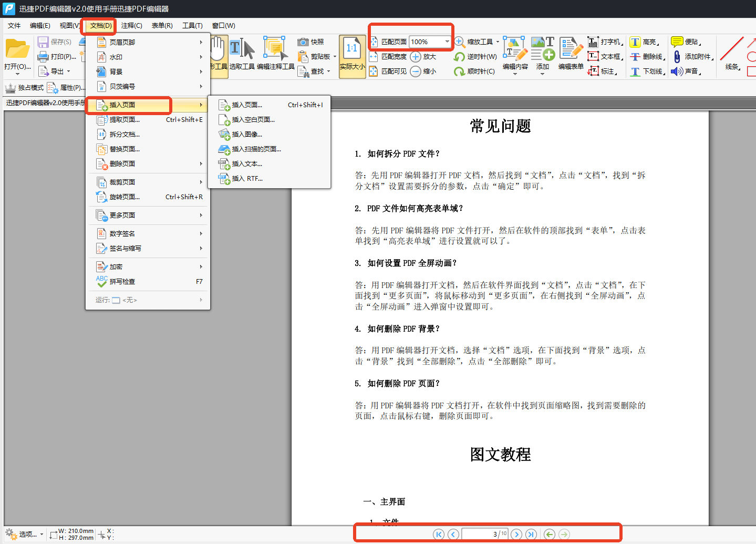Expand the 更多页面 submenu
Screen dimensions: 756x544
(148, 215)
